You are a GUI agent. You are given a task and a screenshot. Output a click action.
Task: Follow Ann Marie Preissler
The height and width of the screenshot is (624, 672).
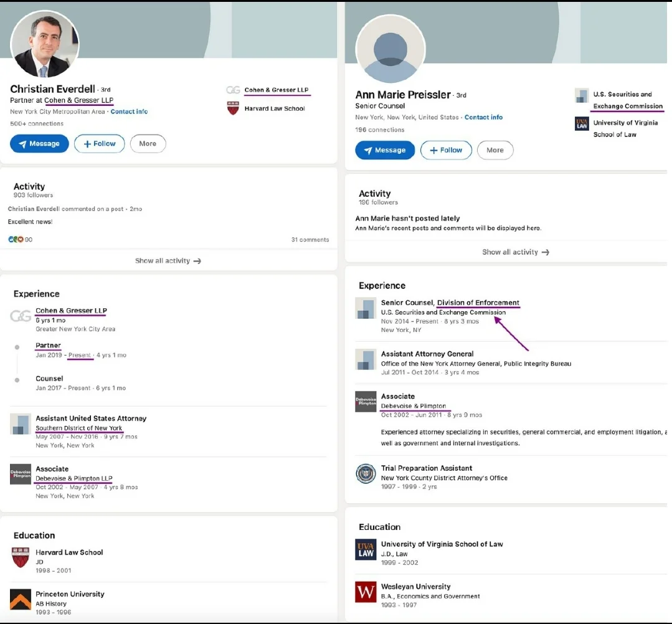446,150
